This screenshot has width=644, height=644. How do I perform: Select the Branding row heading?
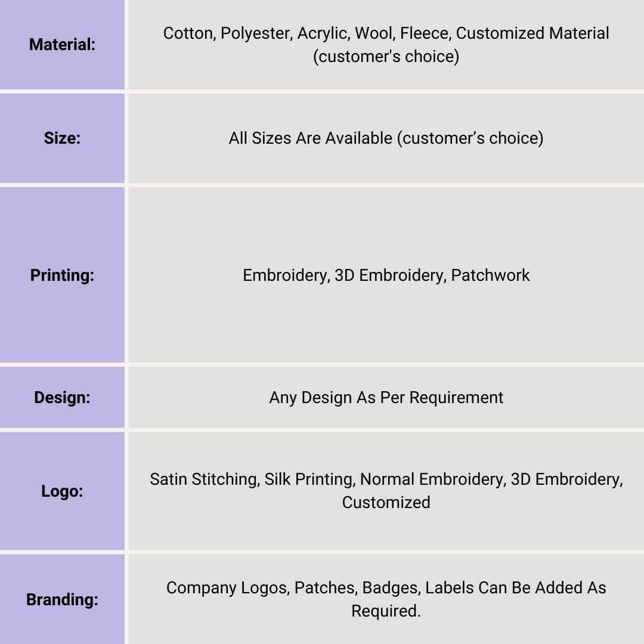tap(62, 599)
